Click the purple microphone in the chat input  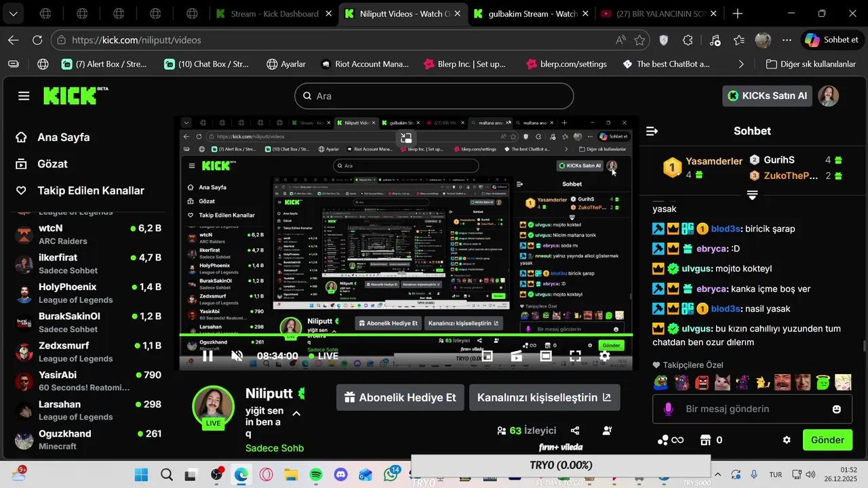pos(668,409)
